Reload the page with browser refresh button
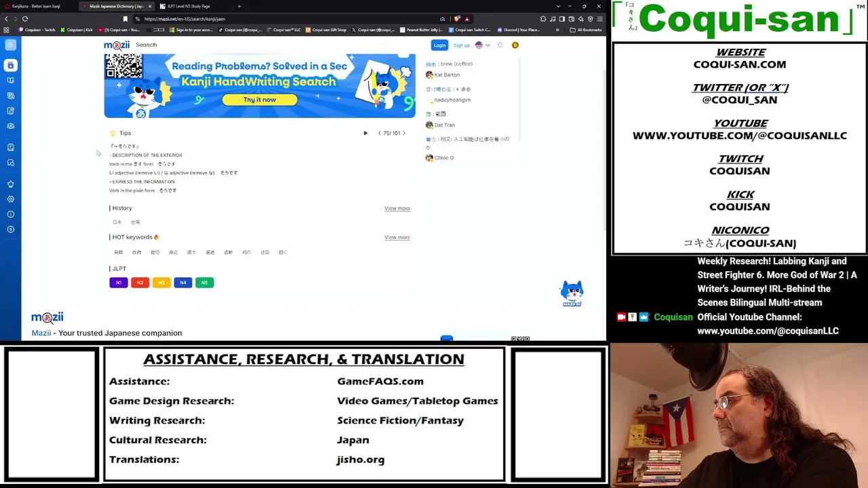868x488 pixels. click(x=25, y=19)
